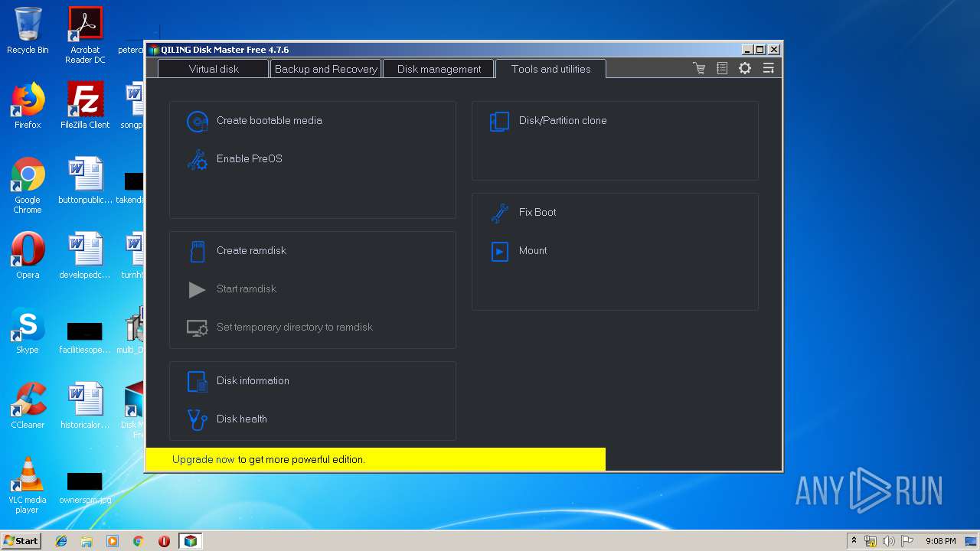The width and height of the screenshot is (980, 551).
Task: Click the volume speaker tray icon
Action: click(889, 541)
